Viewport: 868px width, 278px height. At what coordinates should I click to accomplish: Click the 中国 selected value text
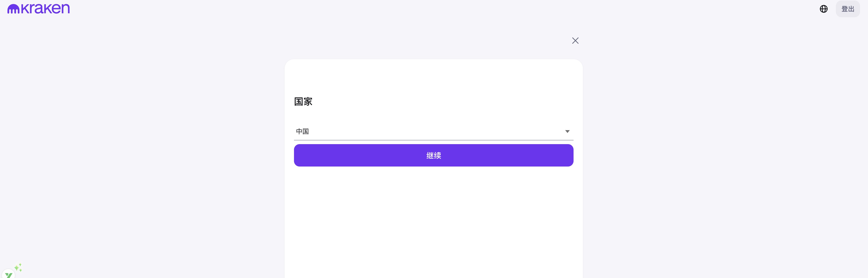302,132
